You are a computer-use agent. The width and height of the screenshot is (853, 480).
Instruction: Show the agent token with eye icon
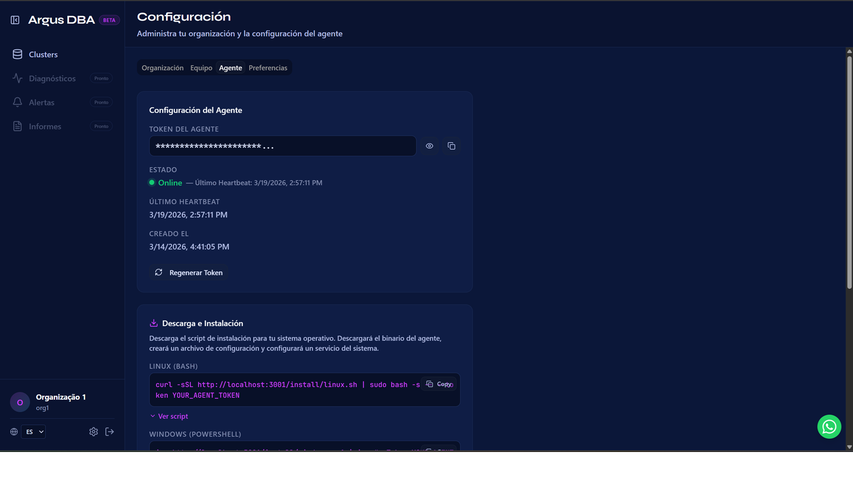click(x=429, y=146)
